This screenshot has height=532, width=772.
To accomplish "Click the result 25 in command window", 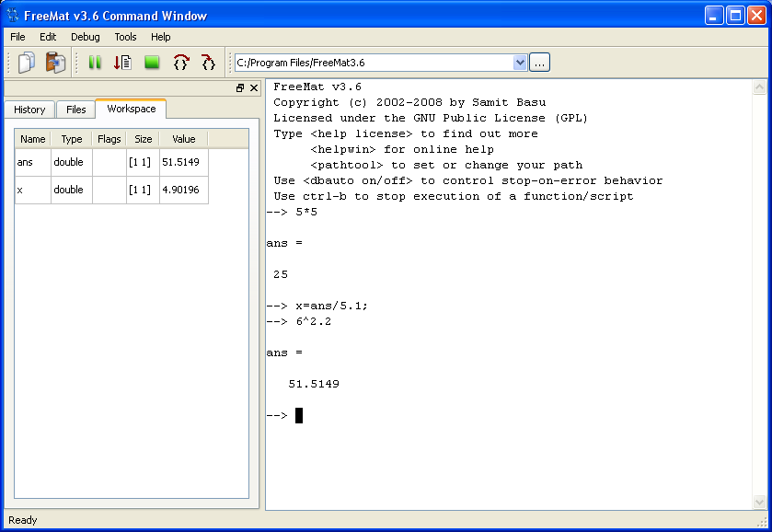I will pyautogui.click(x=281, y=274).
